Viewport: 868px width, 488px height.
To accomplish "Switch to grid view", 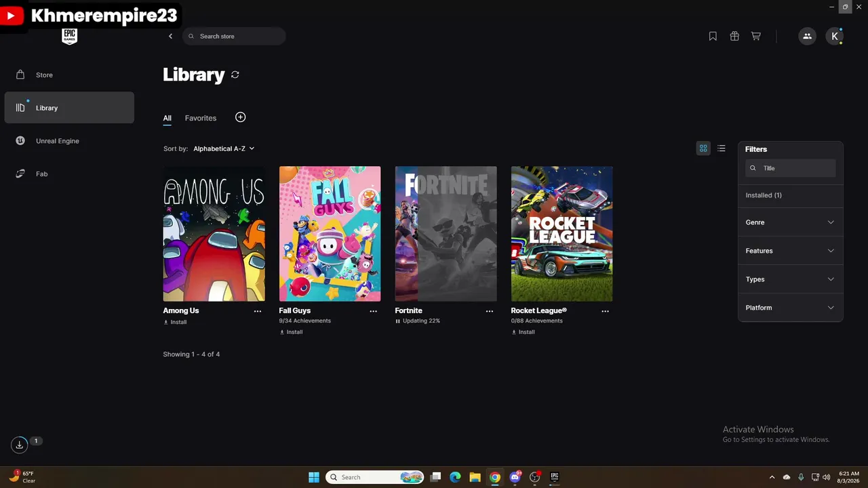I will (703, 148).
